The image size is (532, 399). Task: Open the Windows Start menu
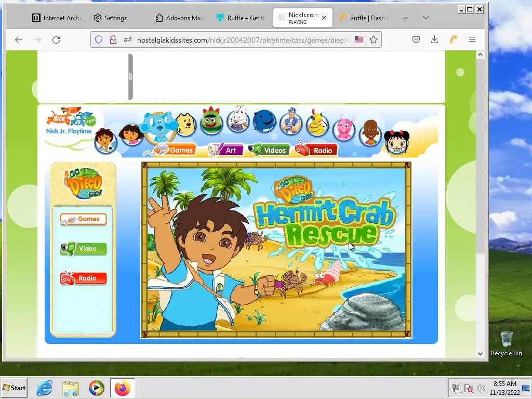[14, 388]
